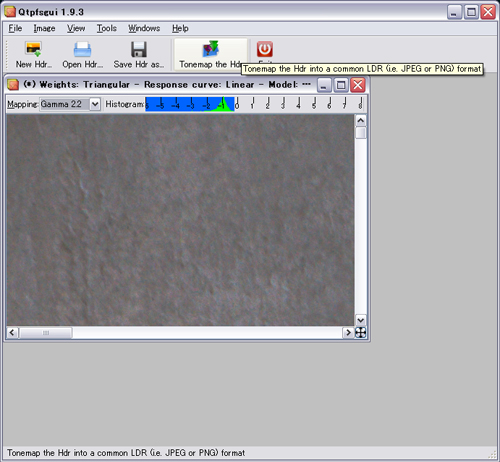Minimize the Weights Triangular HDR subwindow
This screenshot has width=500, height=462.
324,85
